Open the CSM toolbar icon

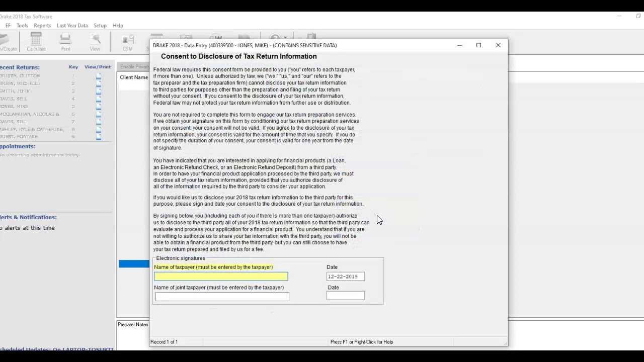[128, 42]
